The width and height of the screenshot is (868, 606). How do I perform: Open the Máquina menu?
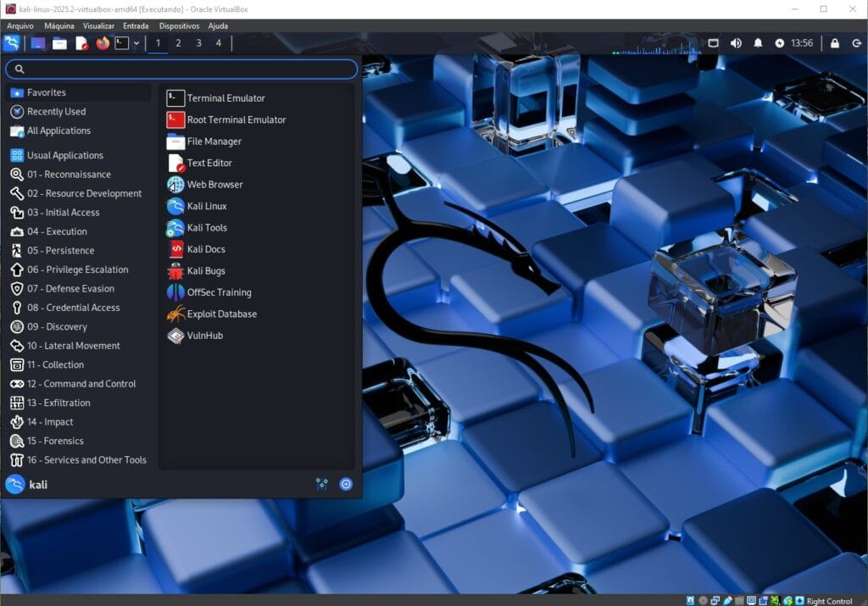[x=58, y=26]
